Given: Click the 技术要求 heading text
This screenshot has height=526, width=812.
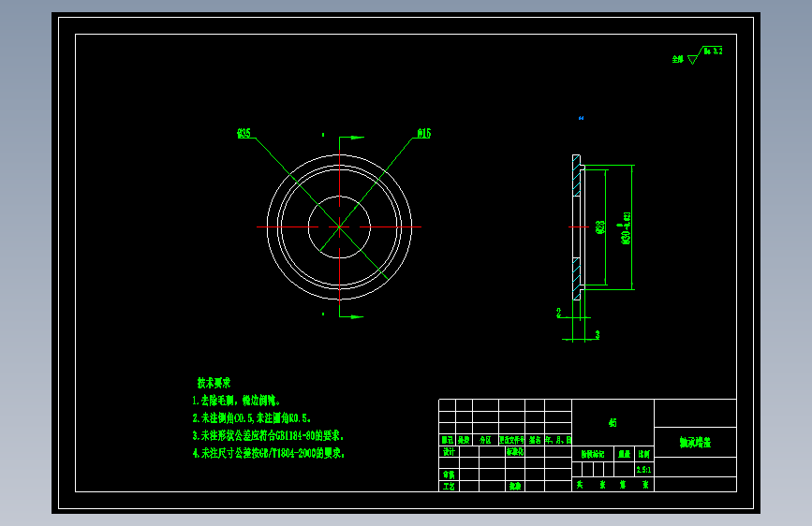Looking at the screenshot, I should 214,383.
